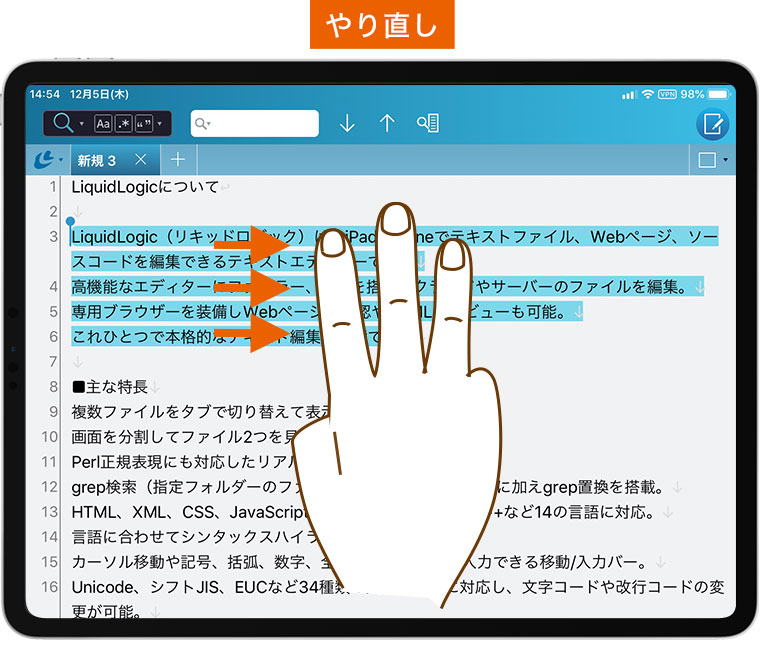Tap the edit compose icon
The height and width of the screenshot is (645, 760).
click(712, 125)
